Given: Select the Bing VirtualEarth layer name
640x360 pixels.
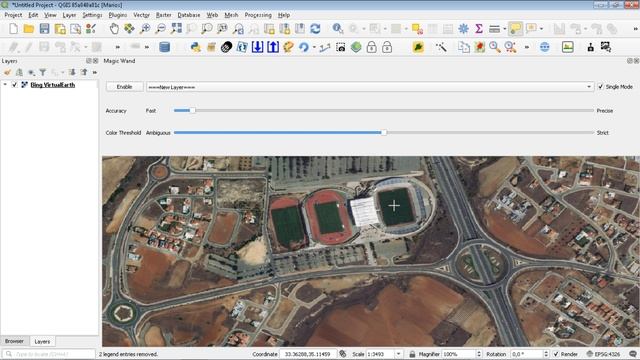Looking at the screenshot, I should (53, 85).
